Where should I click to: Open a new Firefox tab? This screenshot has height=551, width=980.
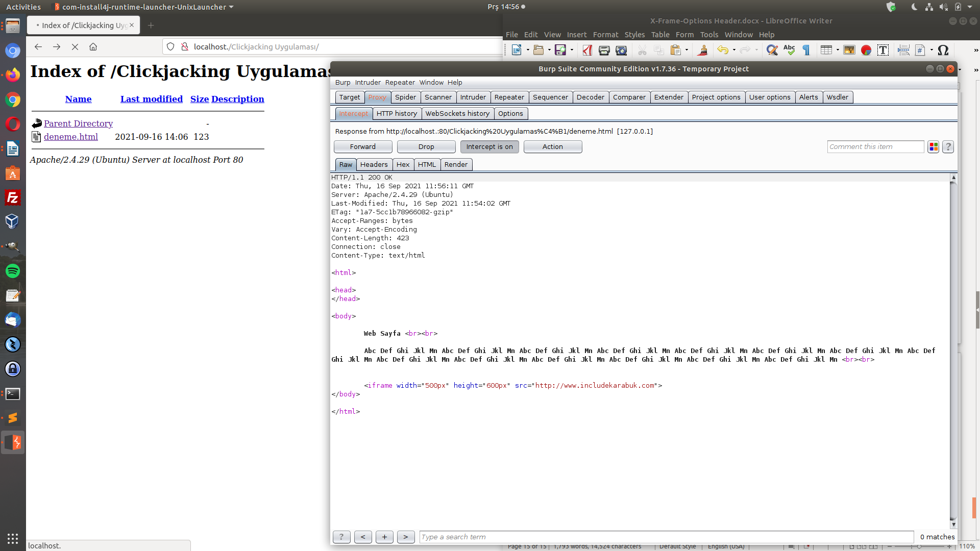tap(151, 26)
